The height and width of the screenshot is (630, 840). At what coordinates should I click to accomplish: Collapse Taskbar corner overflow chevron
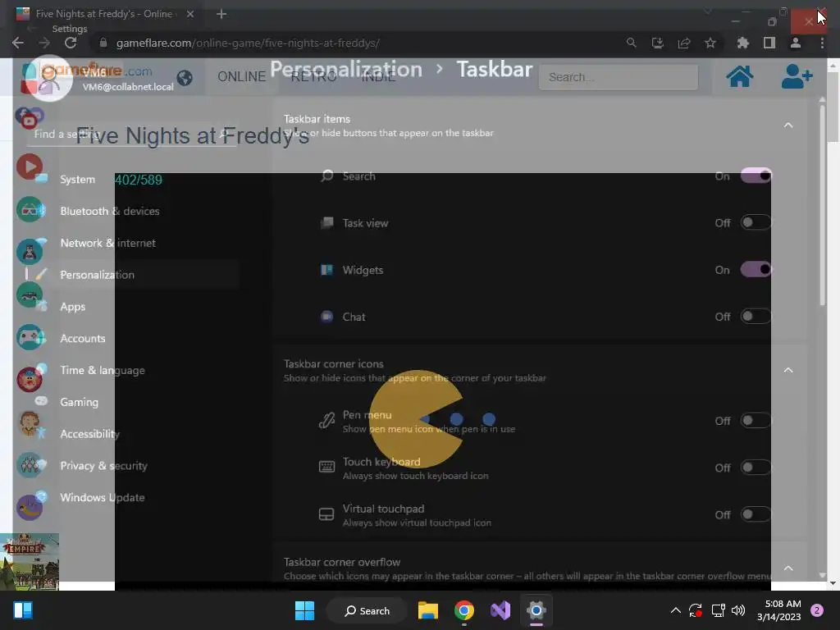pos(788,568)
